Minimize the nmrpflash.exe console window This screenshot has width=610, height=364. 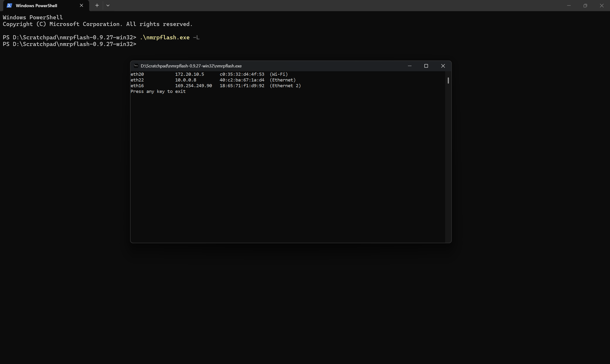click(410, 66)
